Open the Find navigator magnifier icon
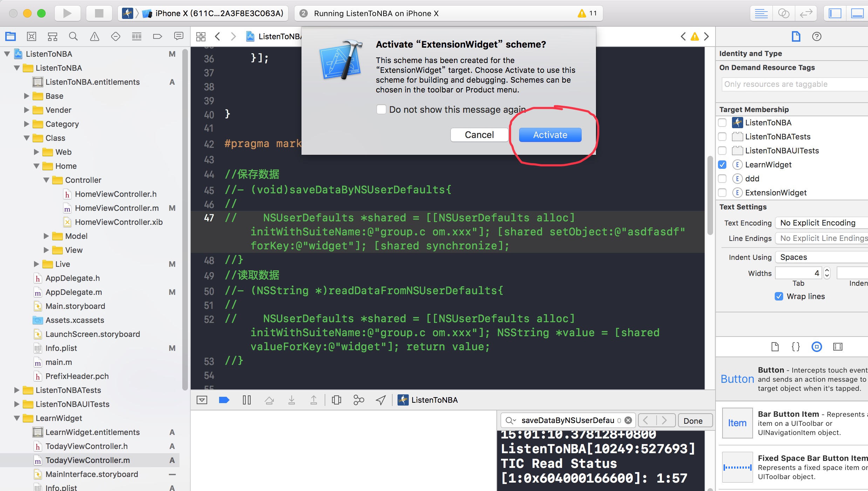The width and height of the screenshot is (868, 491). (x=73, y=36)
